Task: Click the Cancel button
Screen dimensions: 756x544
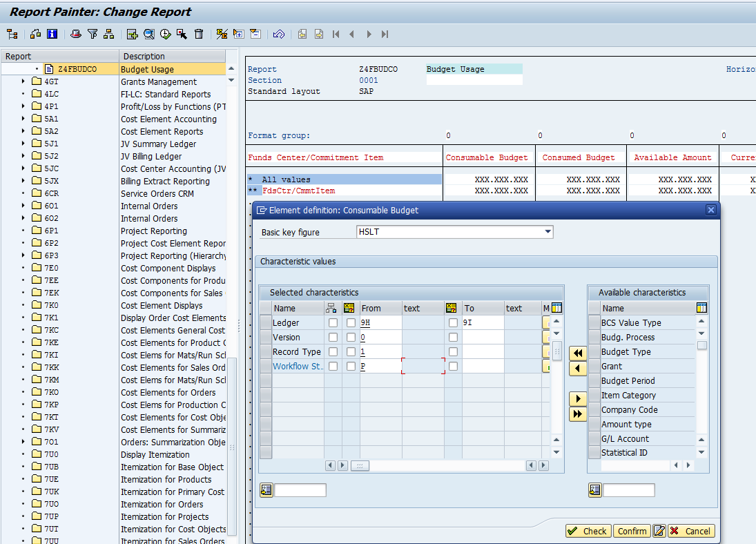Action: (x=691, y=531)
